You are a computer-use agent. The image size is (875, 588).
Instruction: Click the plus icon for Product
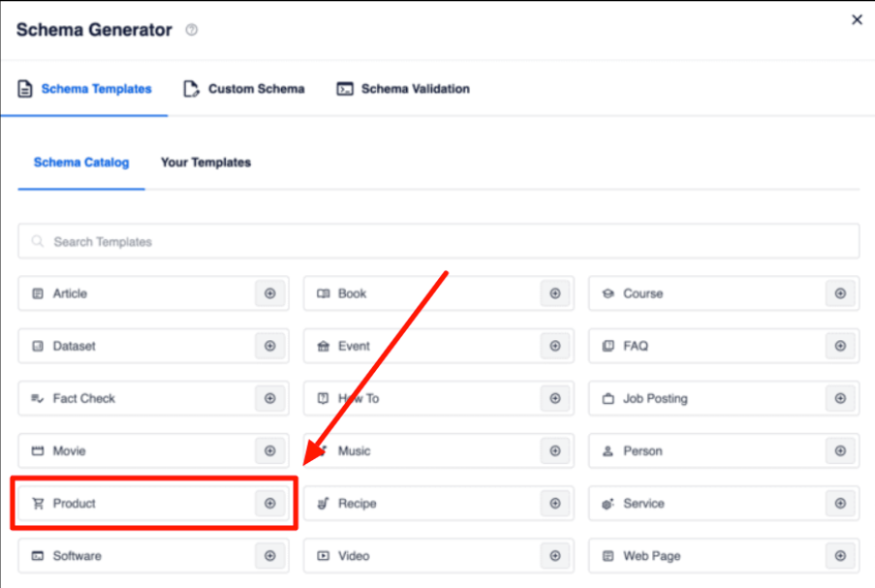(270, 503)
